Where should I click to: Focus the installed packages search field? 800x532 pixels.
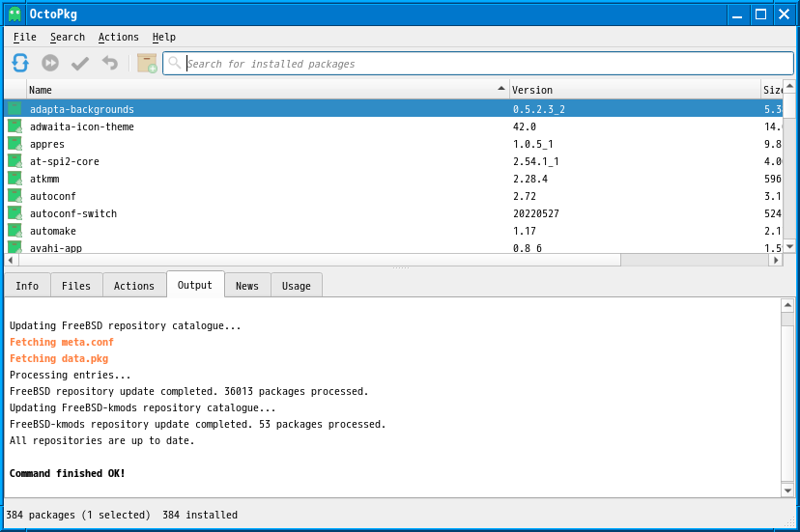pos(478,64)
